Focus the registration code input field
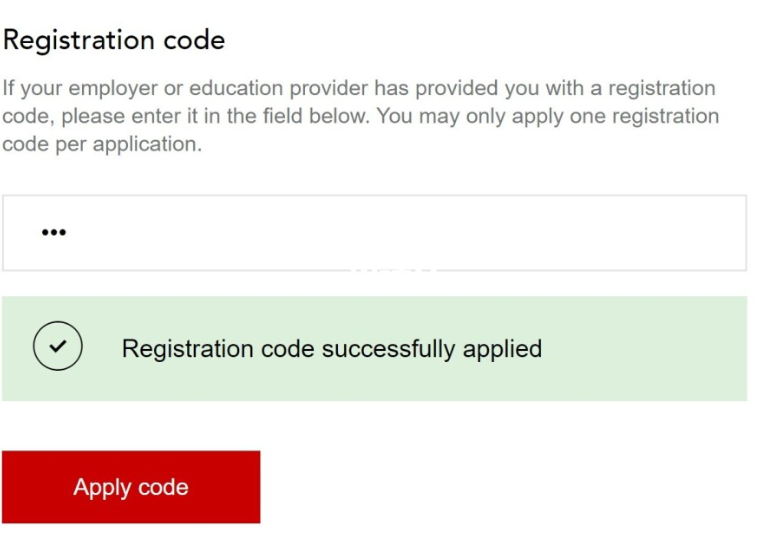 click(x=374, y=232)
